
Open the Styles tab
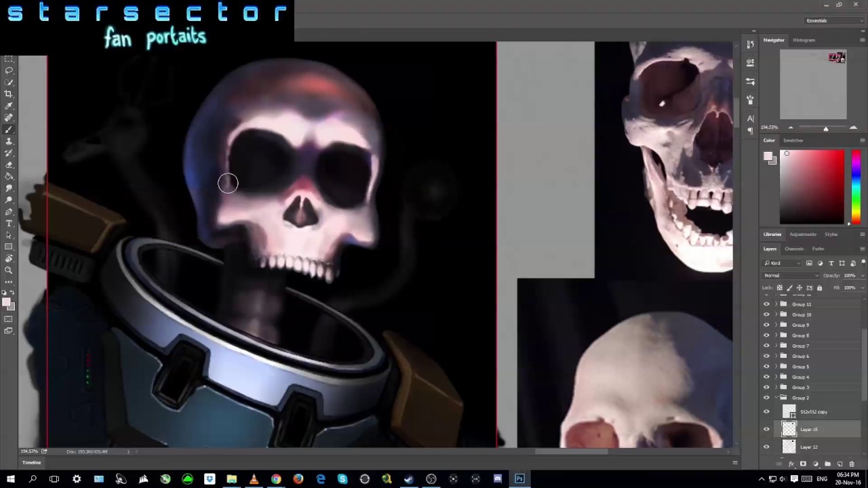click(x=831, y=235)
